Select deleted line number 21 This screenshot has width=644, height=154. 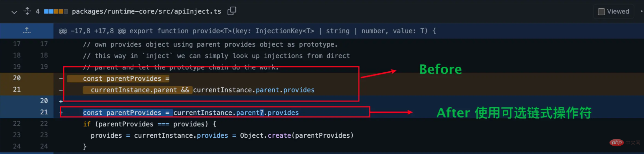pos(17,90)
